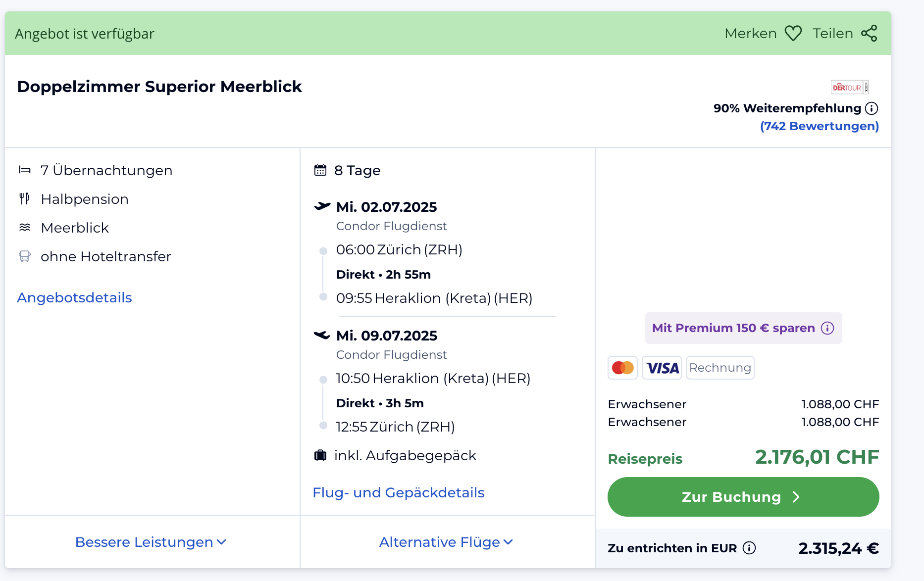Expand the Bessere Leistungen section

151,542
